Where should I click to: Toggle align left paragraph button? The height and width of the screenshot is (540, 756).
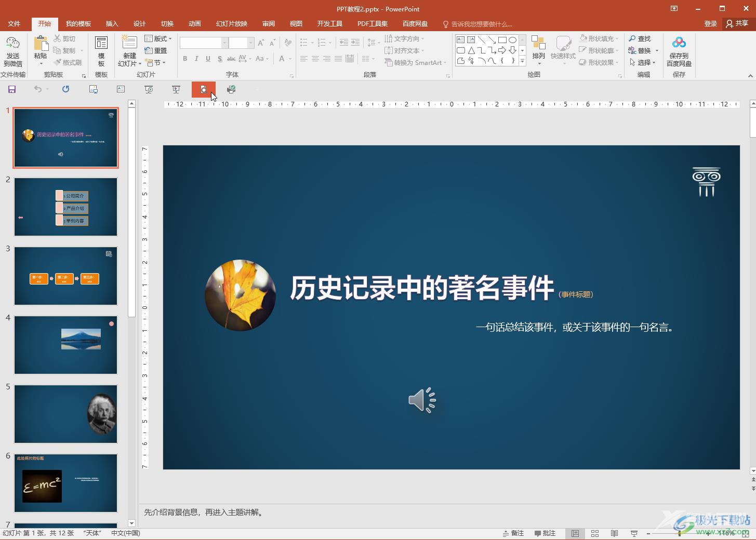[x=304, y=59]
